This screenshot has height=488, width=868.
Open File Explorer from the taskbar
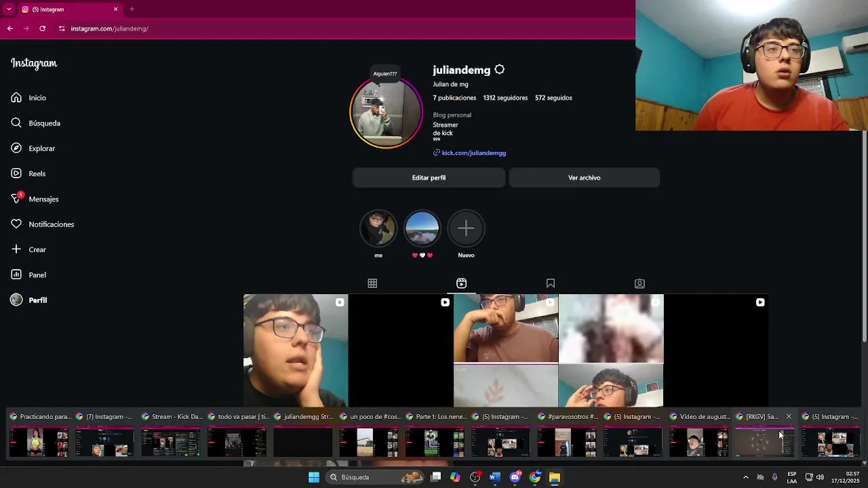click(555, 477)
